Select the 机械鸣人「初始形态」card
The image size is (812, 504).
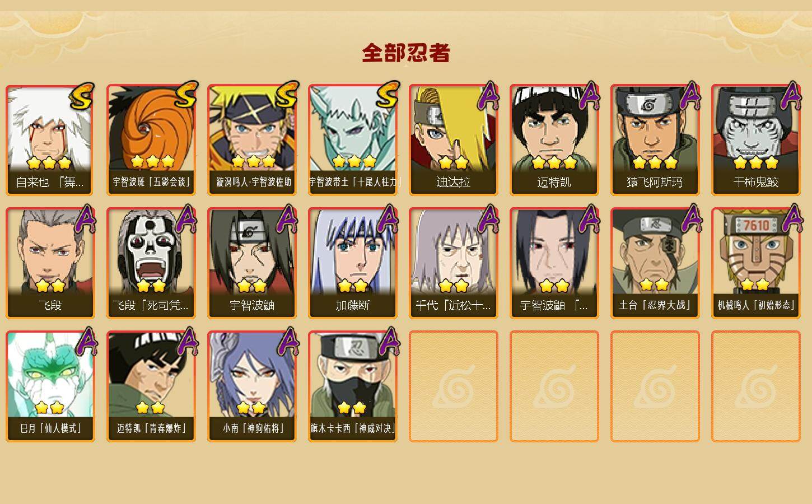pos(755,263)
